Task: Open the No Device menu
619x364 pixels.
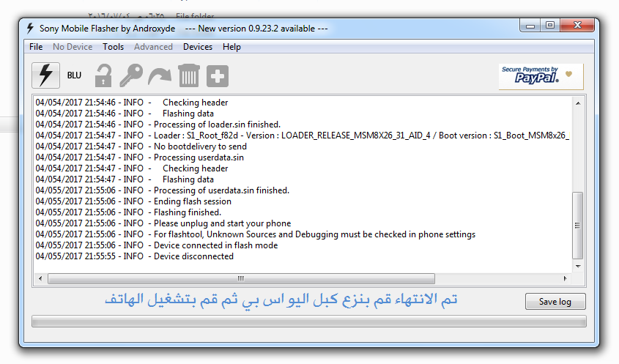Action: (x=73, y=47)
